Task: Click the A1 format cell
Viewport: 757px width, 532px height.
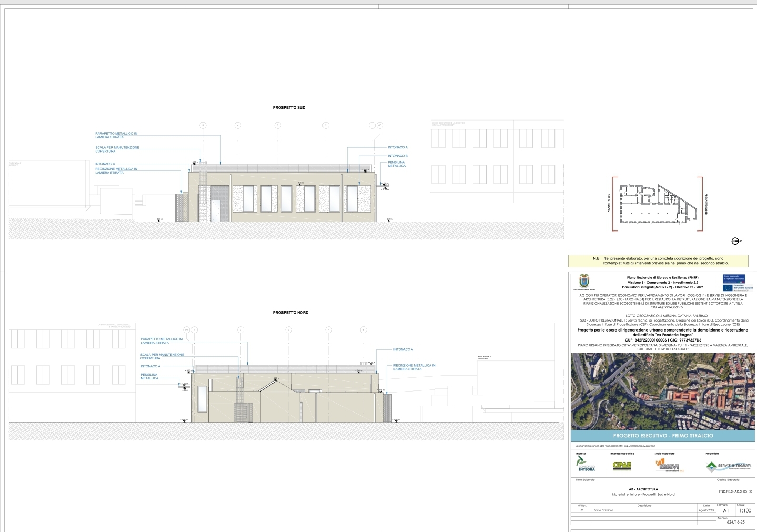Action: [726, 510]
